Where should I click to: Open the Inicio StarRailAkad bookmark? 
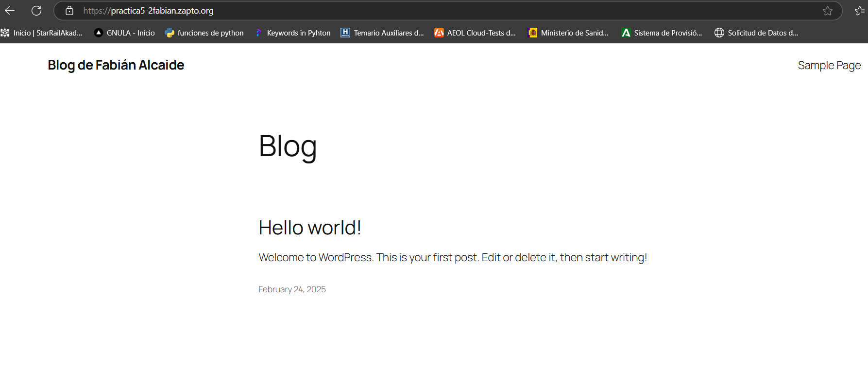(x=48, y=33)
